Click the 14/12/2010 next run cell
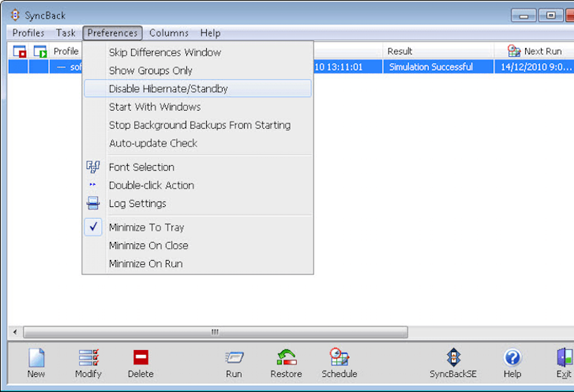 click(x=534, y=67)
